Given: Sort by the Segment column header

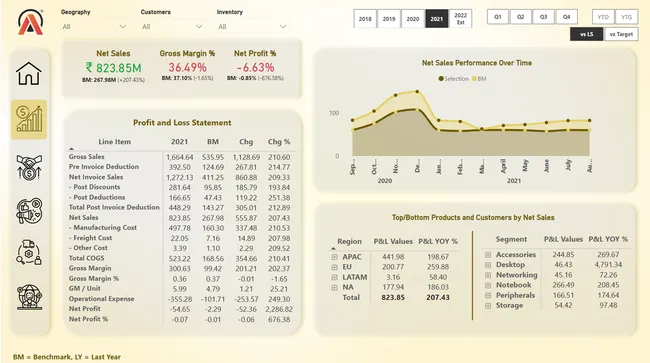Looking at the screenshot, I should point(511,239).
